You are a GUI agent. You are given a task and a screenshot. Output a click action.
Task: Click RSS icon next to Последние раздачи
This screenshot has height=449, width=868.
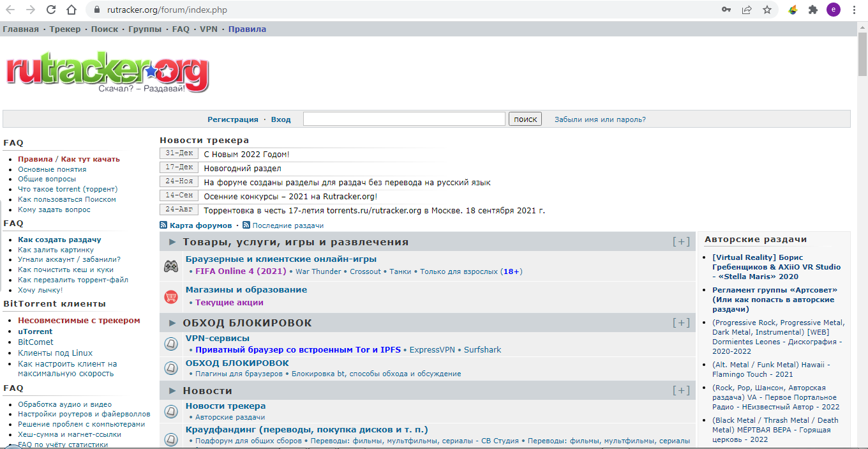click(x=246, y=225)
